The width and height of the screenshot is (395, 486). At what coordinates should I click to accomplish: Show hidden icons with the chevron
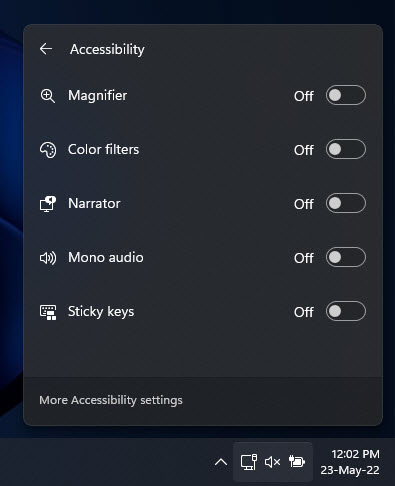pos(221,462)
